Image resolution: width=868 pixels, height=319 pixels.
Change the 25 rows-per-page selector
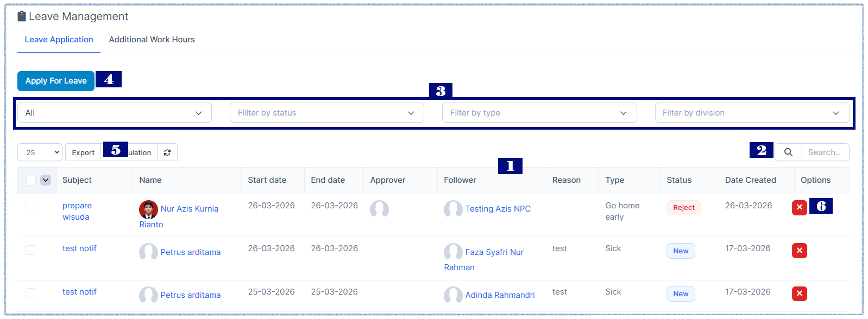pyautogui.click(x=40, y=152)
